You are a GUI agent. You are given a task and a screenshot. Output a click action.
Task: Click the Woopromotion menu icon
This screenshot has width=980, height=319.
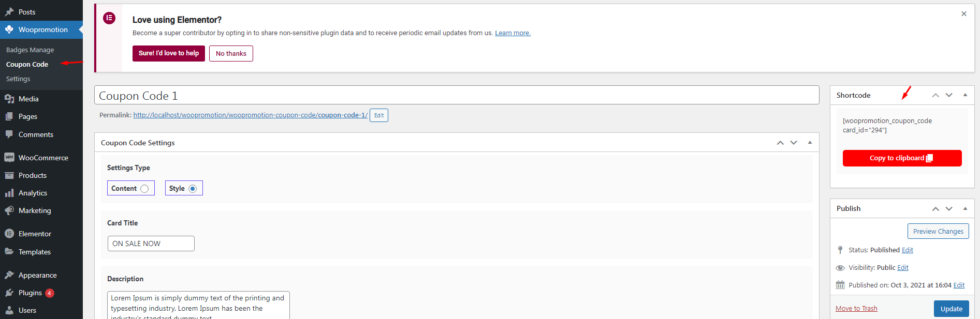(x=9, y=29)
